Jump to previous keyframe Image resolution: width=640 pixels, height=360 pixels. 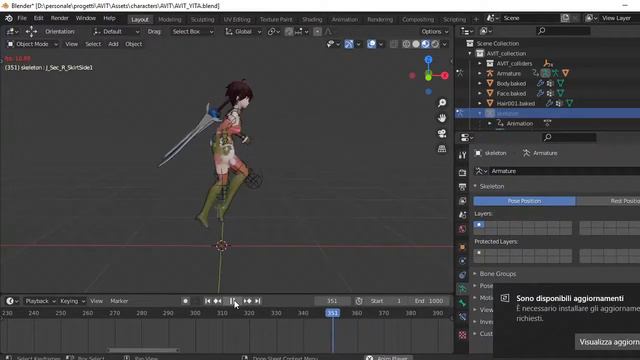[218, 301]
